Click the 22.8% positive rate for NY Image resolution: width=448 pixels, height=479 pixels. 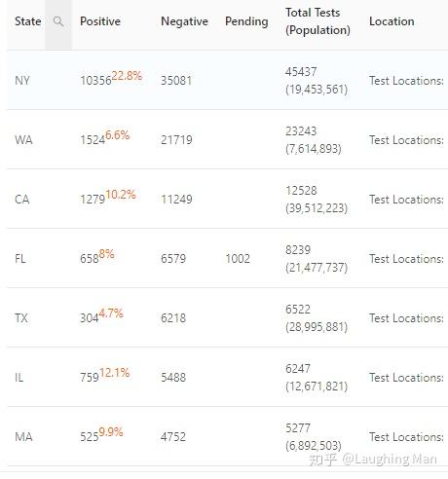[127, 76]
